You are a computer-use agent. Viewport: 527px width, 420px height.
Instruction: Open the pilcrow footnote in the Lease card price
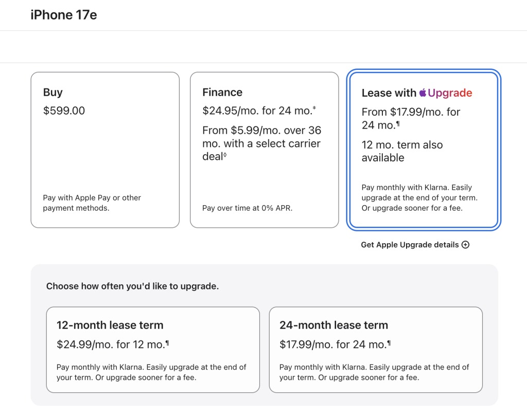[398, 123]
